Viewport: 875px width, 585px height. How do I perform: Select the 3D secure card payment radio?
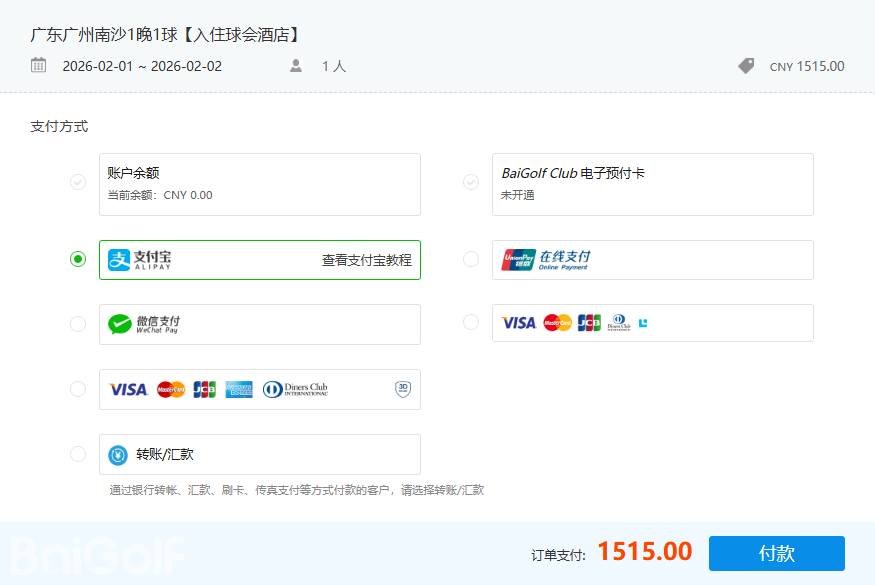(78, 389)
